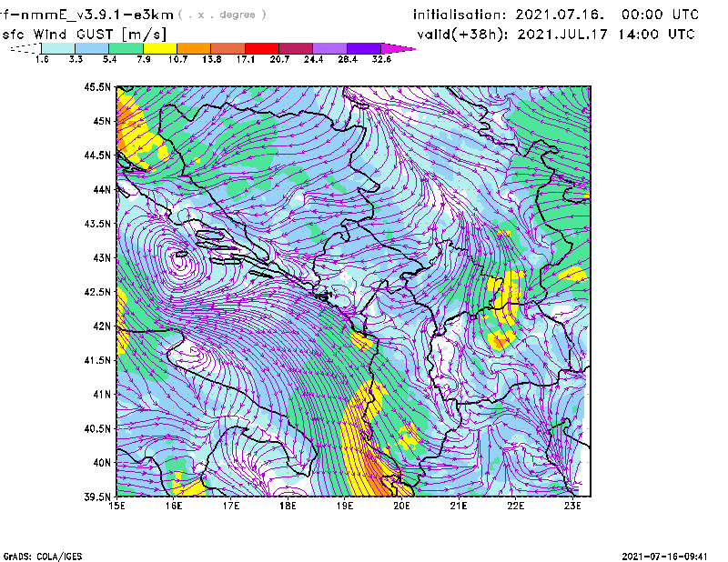
Task: Click the green 5.4–7.9 legend swatch
Action: (x=126, y=48)
